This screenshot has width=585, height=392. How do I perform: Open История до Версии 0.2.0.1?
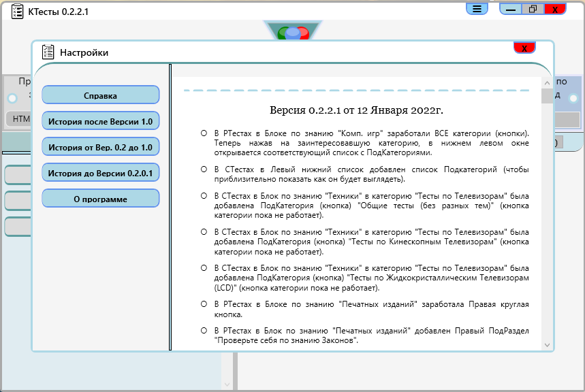pyautogui.click(x=100, y=172)
